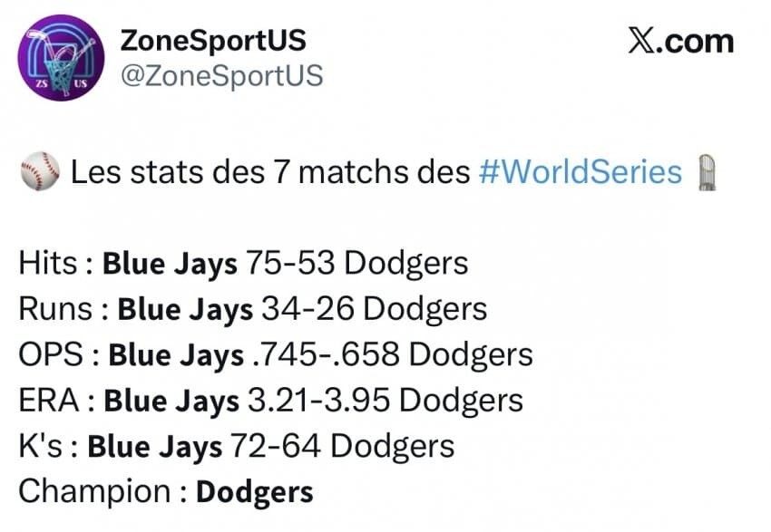Click the baseball emoji in the tweet
The width and height of the screenshot is (771, 532).
coord(39,171)
